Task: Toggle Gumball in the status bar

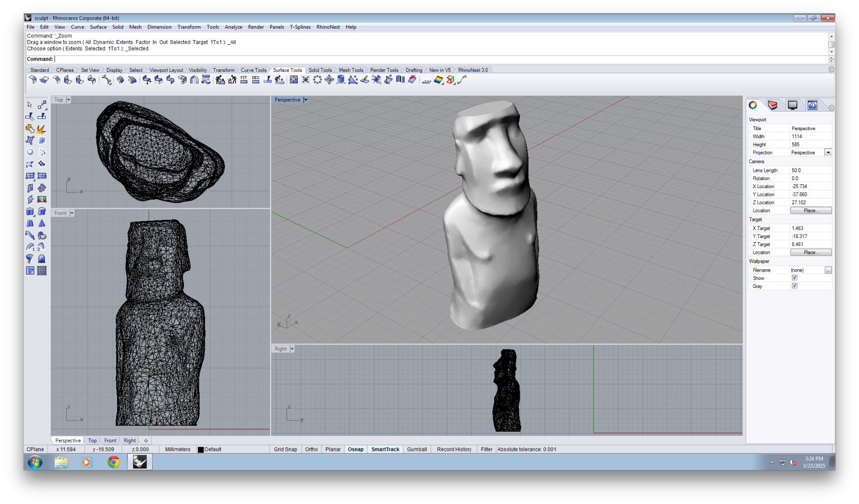Action: tap(417, 449)
